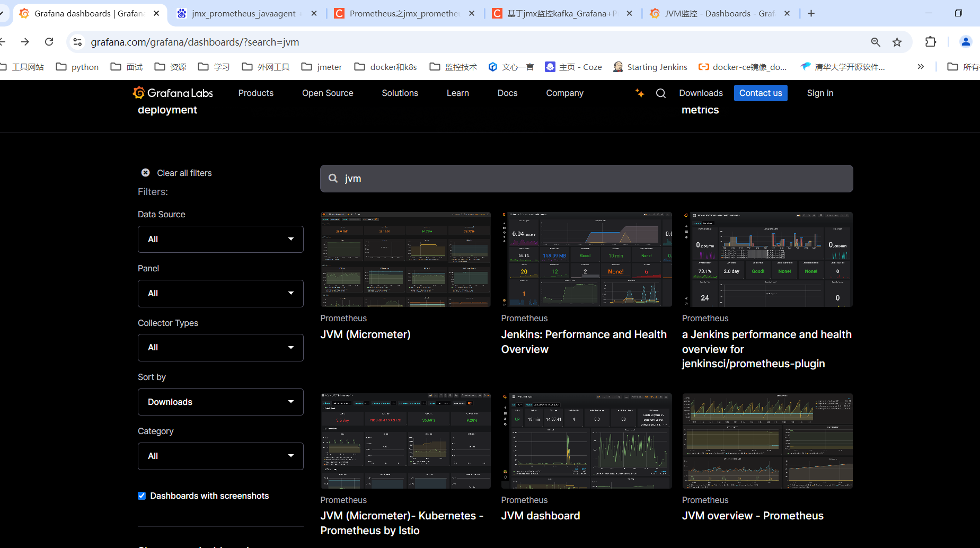Screen dimensions: 980x548
Task: Expand the Data Source dropdown
Action: pyautogui.click(x=220, y=240)
